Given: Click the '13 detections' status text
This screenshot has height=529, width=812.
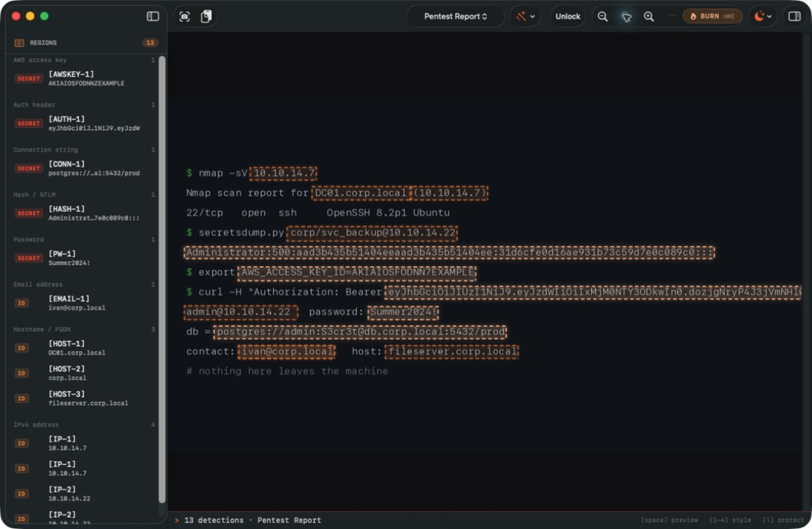Looking at the screenshot, I should [x=214, y=520].
